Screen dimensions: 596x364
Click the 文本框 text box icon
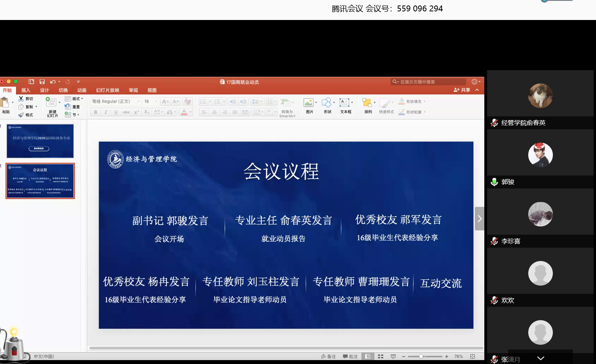tap(344, 103)
